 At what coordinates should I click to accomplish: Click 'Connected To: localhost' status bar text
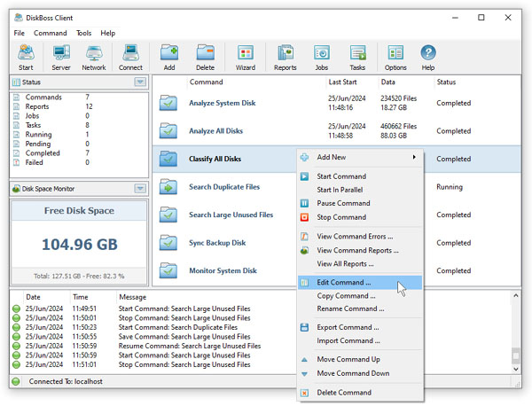(x=66, y=381)
